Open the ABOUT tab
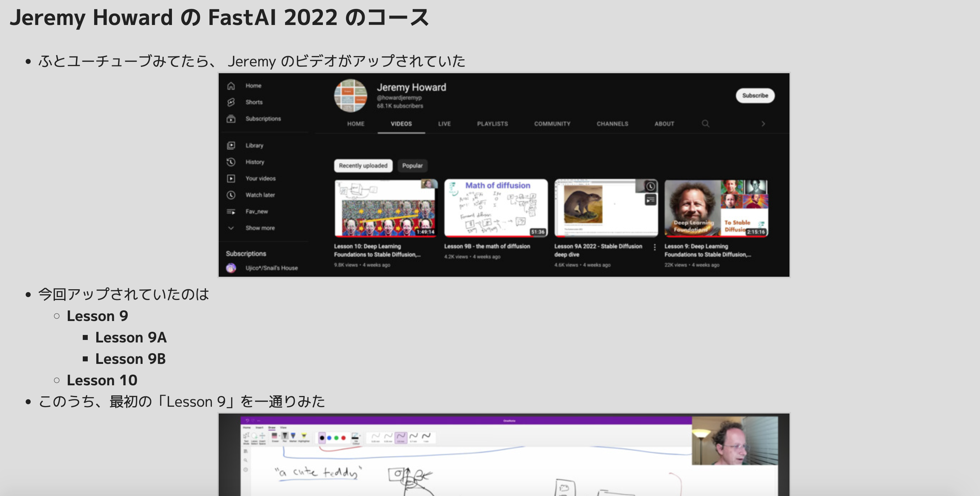Screen dimensions: 980x496 tap(664, 124)
